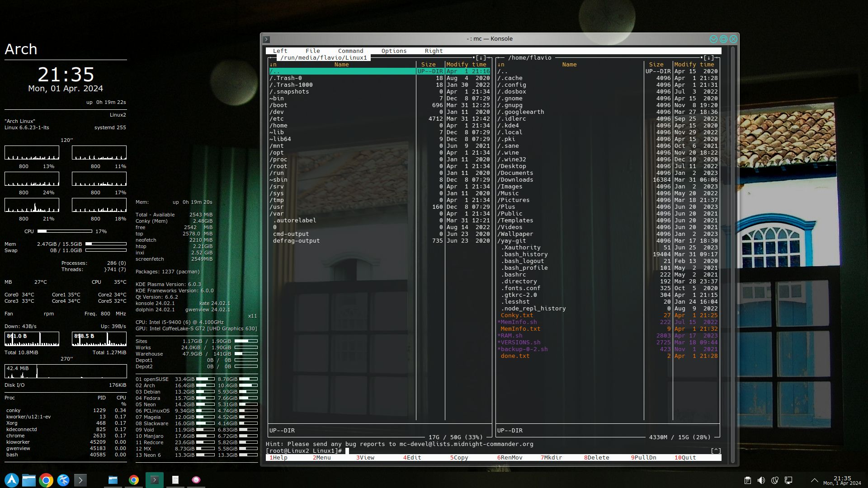Open the night light tray icon
The width and height of the screenshot is (868, 488).
pyautogui.click(x=775, y=480)
